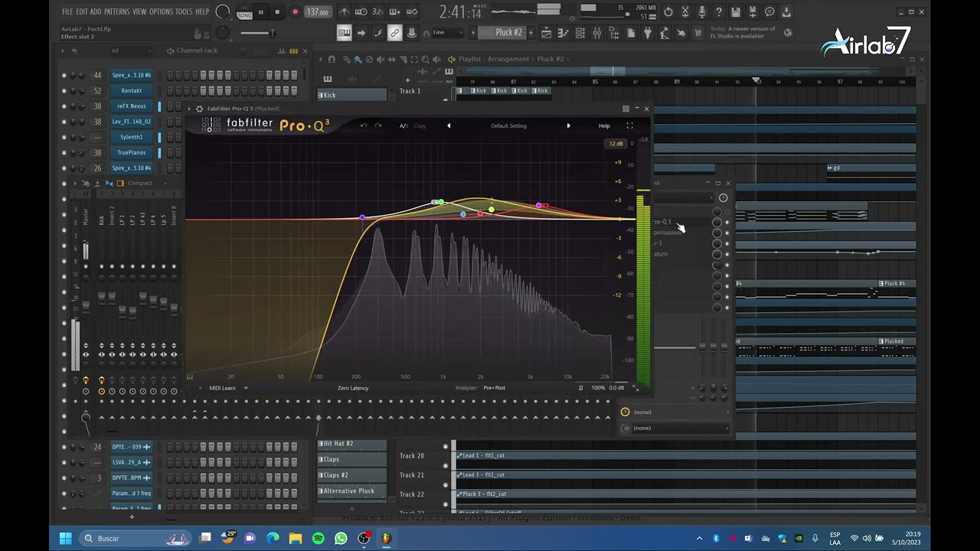
Task: Click the red record button
Action: [x=295, y=12]
